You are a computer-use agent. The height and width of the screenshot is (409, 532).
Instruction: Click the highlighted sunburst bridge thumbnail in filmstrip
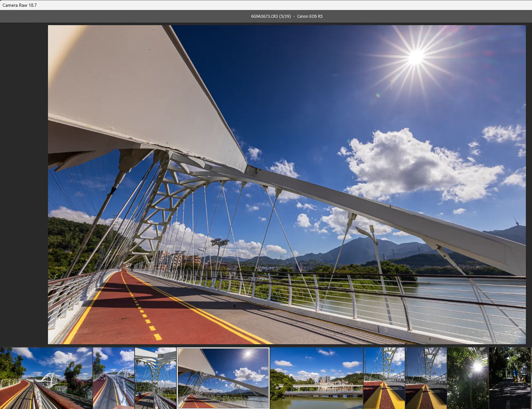pyautogui.click(x=223, y=378)
